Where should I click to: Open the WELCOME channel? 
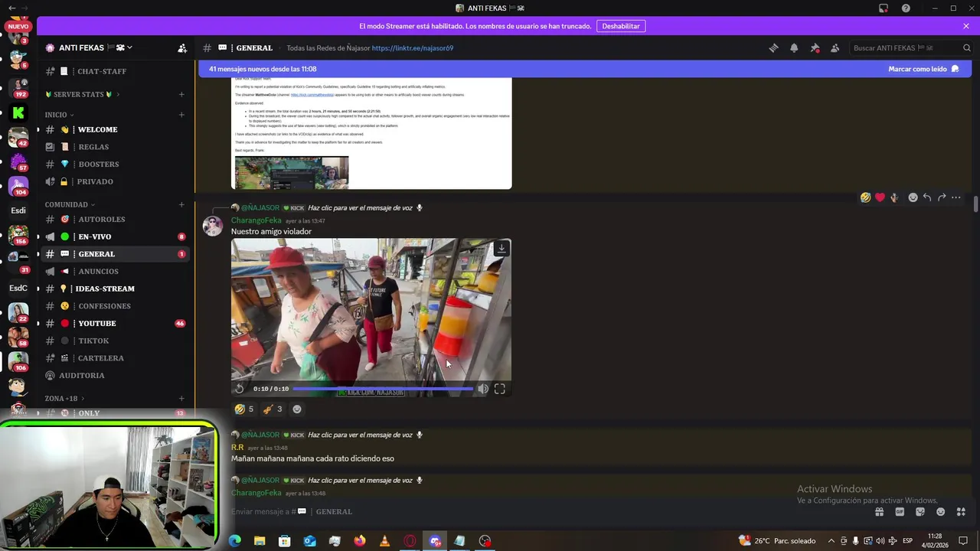[115, 129]
